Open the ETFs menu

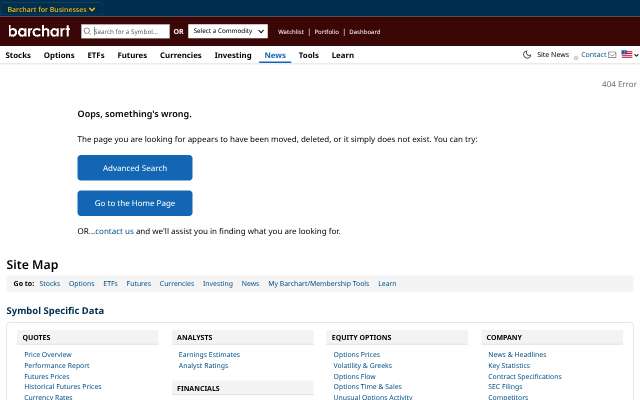tap(96, 55)
